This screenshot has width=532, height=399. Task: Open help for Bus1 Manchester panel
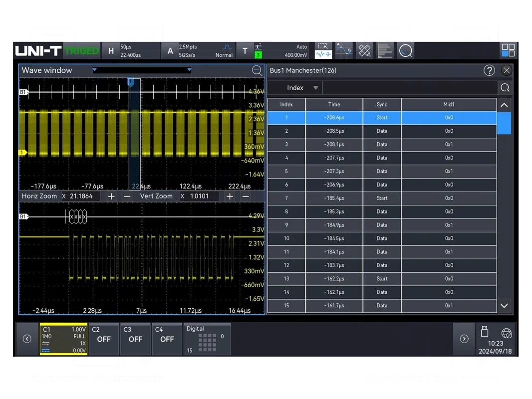[x=489, y=70]
